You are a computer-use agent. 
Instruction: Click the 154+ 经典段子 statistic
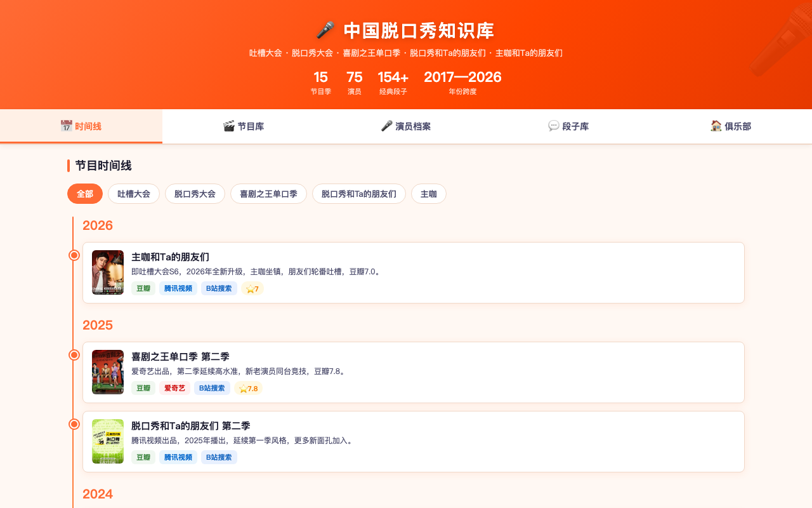coord(393,83)
